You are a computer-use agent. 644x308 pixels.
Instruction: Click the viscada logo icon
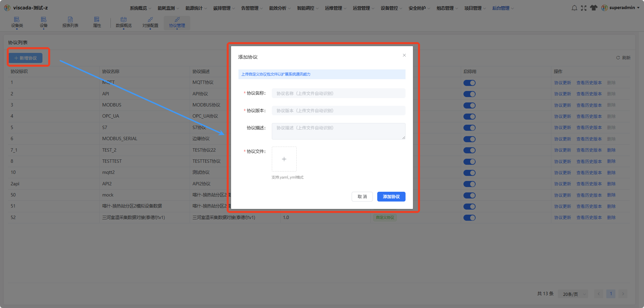(x=7, y=8)
